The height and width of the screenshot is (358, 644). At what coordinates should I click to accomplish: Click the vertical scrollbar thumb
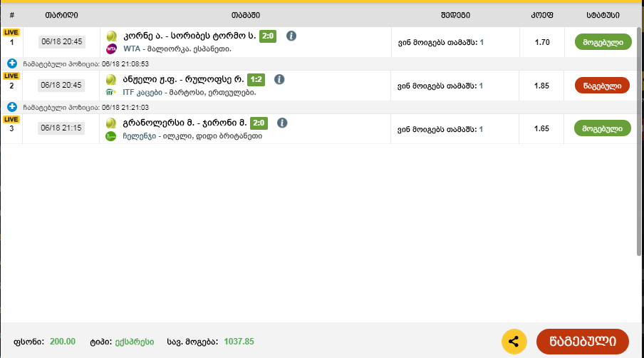click(639, 142)
